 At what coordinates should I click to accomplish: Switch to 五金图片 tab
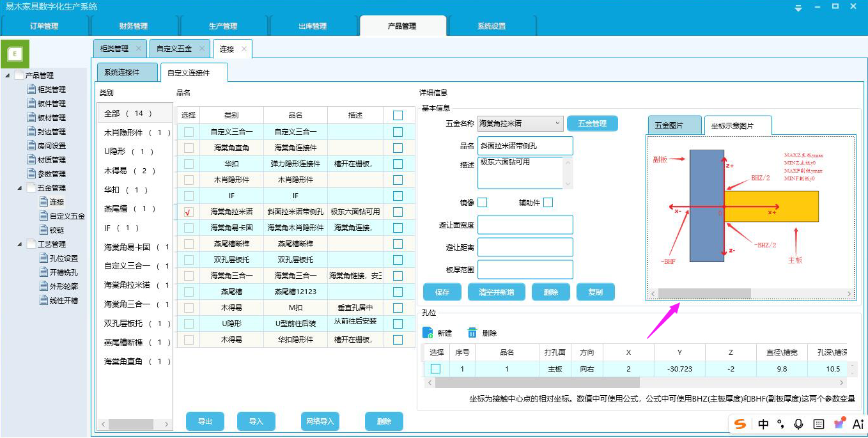[674, 125]
